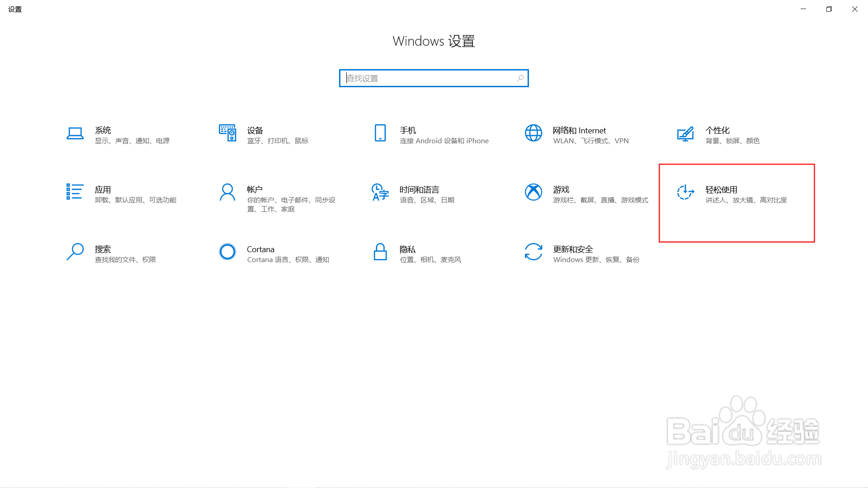Click the Ease of Access (轻松使用) icon
This screenshot has height=488, width=868.
[685, 192]
